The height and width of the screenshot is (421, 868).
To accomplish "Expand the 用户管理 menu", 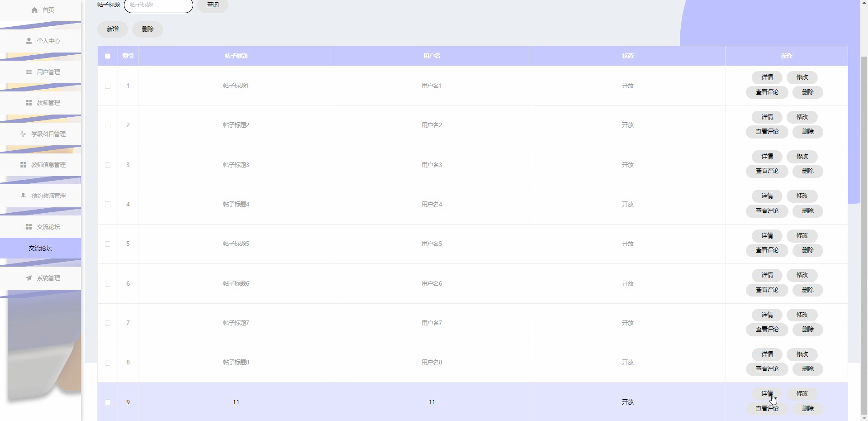I will (x=41, y=72).
